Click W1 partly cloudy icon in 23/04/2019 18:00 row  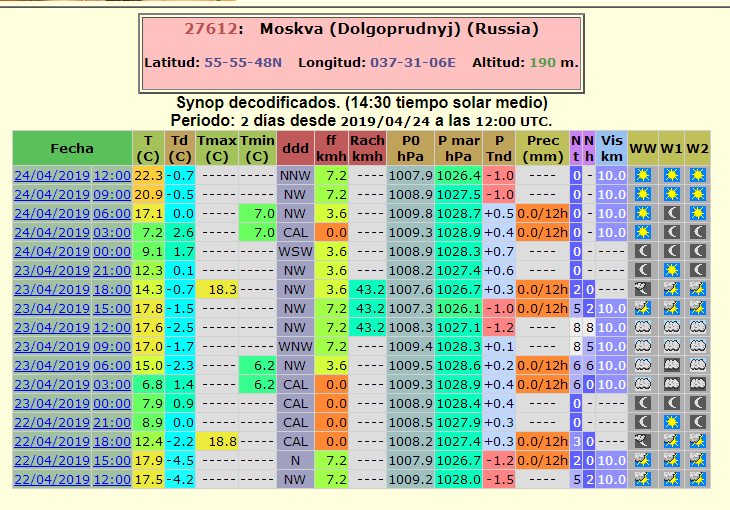pyautogui.click(x=671, y=290)
